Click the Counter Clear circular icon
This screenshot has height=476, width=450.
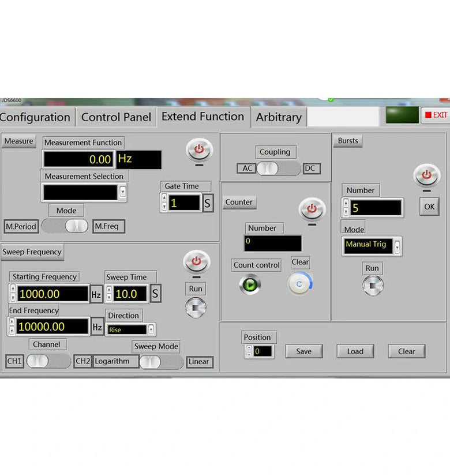pyautogui.click(x=299, y=284)
